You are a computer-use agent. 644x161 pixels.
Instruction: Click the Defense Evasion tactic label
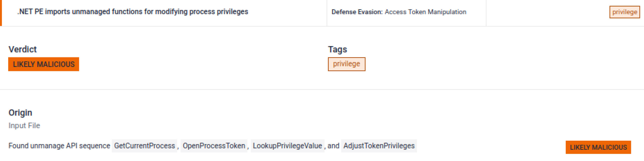pos(357,12)
